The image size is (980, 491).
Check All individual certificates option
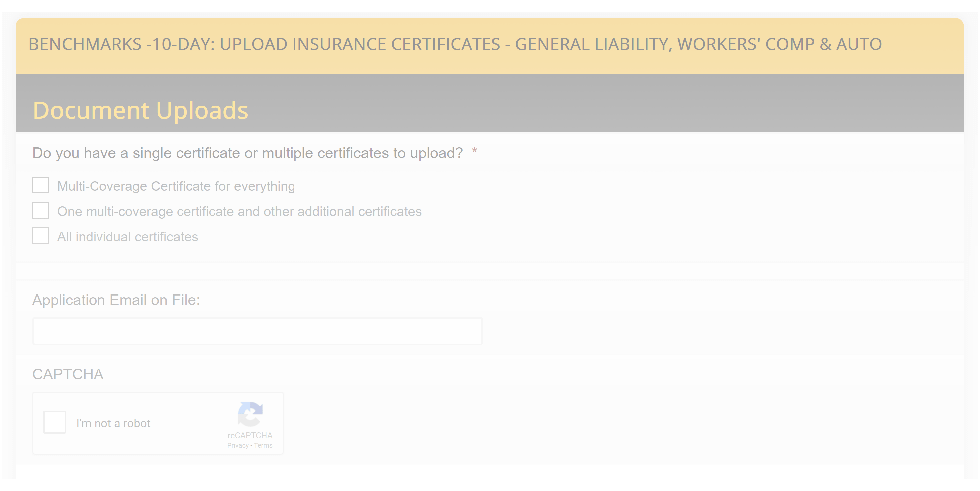tap(40, 236)
